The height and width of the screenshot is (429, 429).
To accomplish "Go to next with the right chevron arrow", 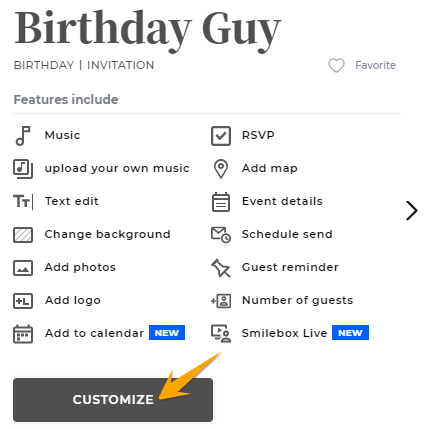I will click(412, 211).
